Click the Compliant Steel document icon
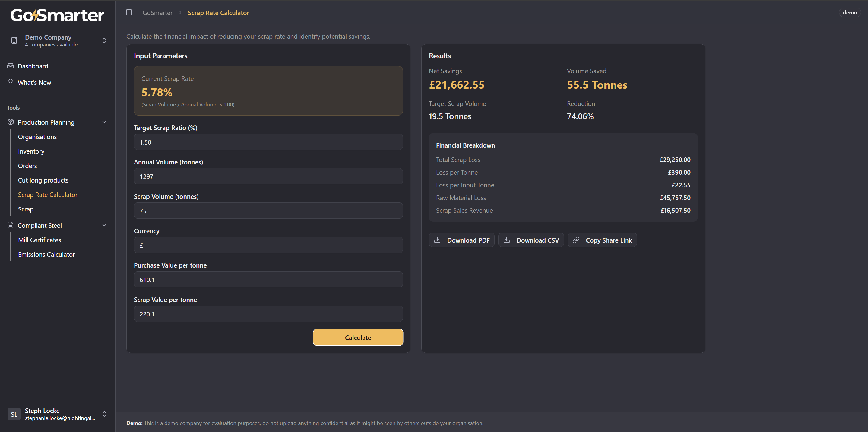Image resolution: width=868 pixels, height=432 pixels. pyautogui.click(x=11, y=225)
